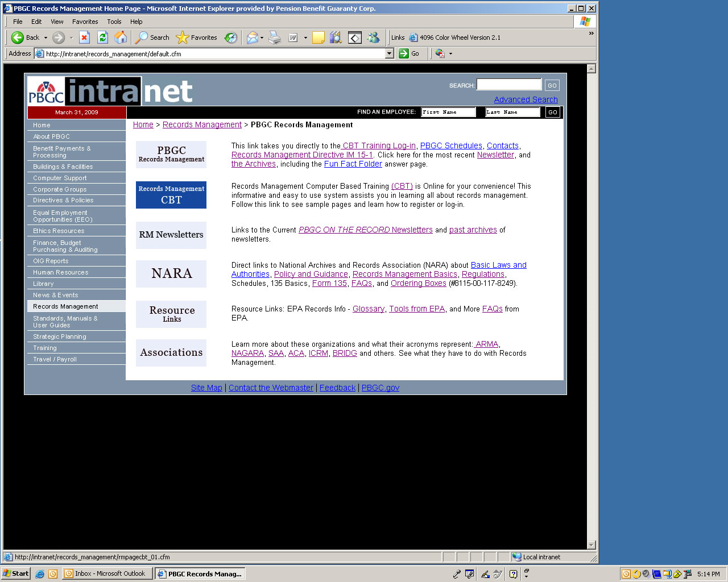Image resolution: width=728 pixels, height=582 pixels.
Task: Open Forward button history dropdown arrow
Action: tap(71, 38)
